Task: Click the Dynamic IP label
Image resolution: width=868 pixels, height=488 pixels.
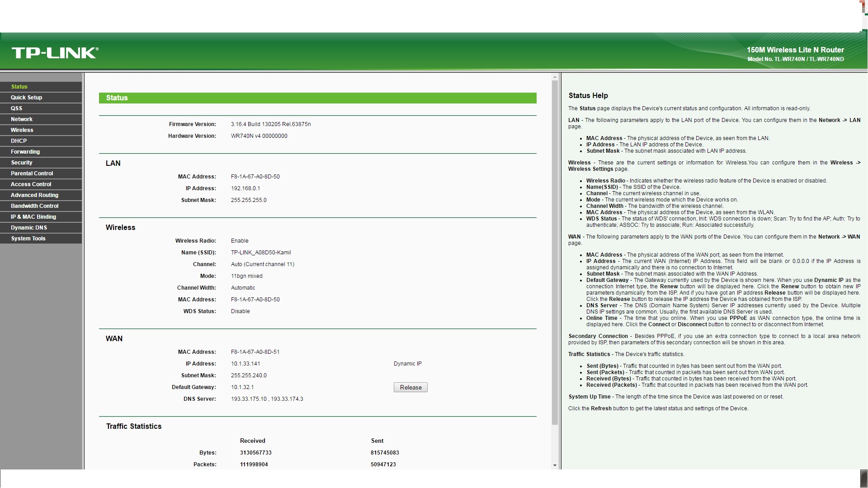Action: 407,364
